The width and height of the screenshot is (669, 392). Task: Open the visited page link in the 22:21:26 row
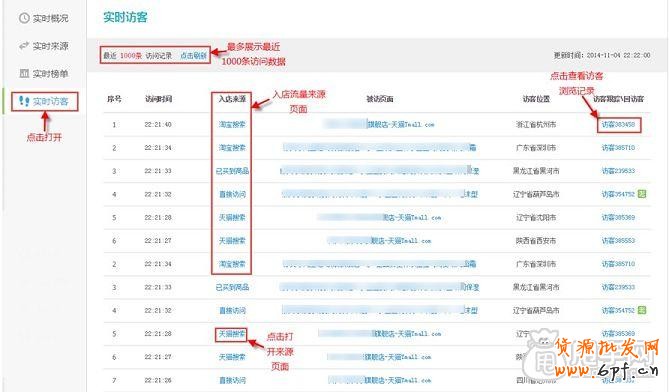[x=379, y=380]
